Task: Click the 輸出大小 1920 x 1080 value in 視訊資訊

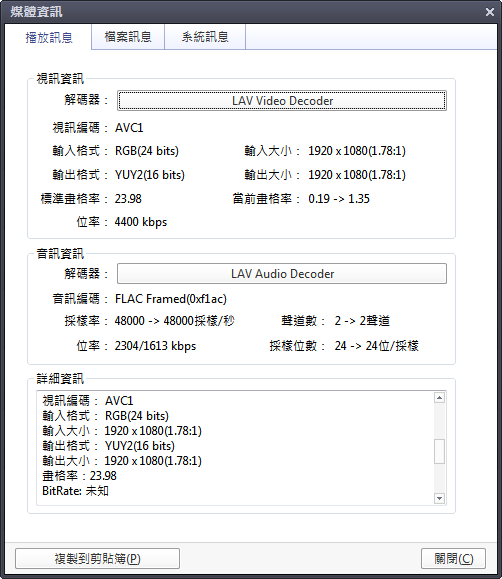Action: tap(357, 175)
